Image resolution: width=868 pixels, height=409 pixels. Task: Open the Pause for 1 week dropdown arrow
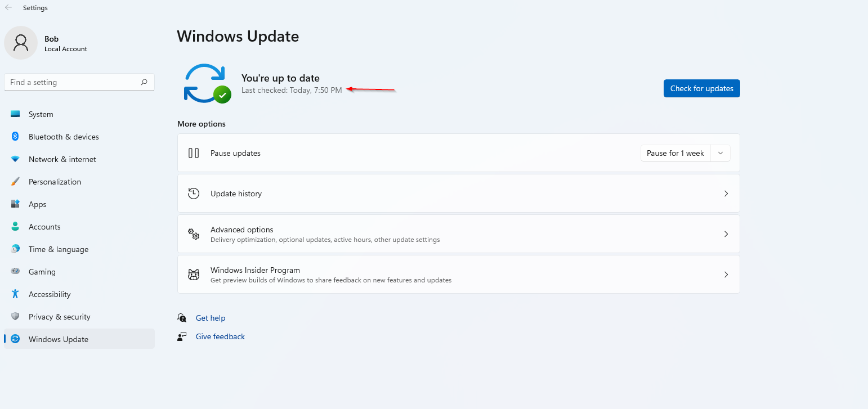tap(721, 153)
